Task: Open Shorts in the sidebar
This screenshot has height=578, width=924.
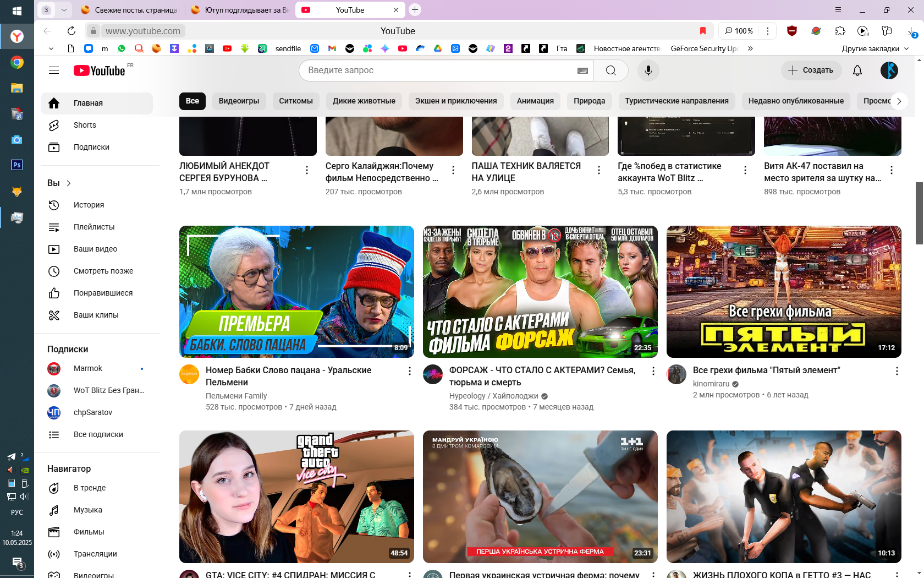Action: coord(85,125)
